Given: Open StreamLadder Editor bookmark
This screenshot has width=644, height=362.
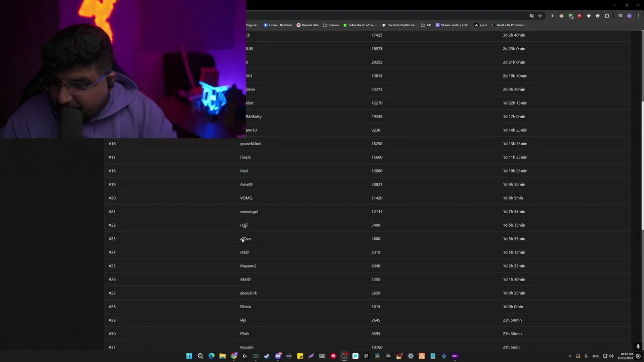Looking at the screenshot, I should tap(452, 25).
